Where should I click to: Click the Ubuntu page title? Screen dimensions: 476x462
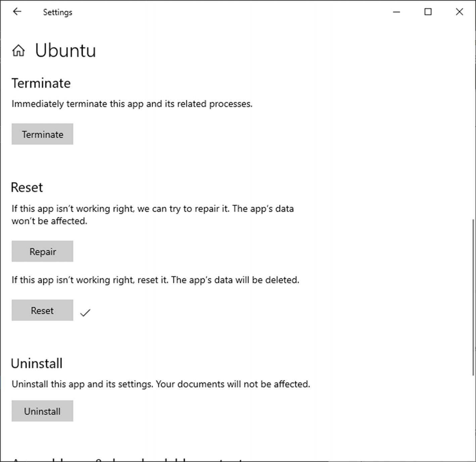[x=65, y=51]
